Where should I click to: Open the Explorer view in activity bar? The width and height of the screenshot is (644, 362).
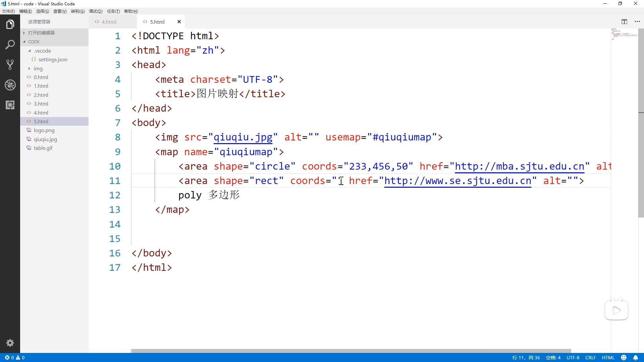(10, 24)
